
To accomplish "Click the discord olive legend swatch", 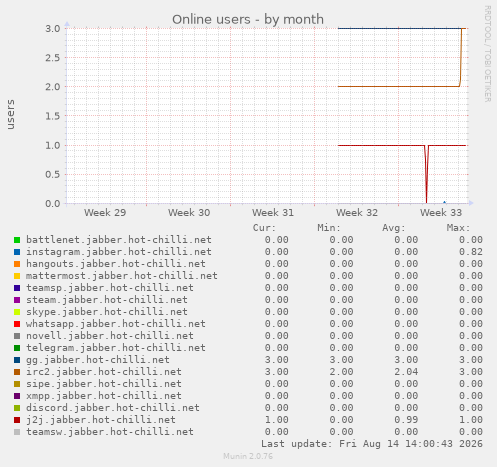I will click(17, 408).
